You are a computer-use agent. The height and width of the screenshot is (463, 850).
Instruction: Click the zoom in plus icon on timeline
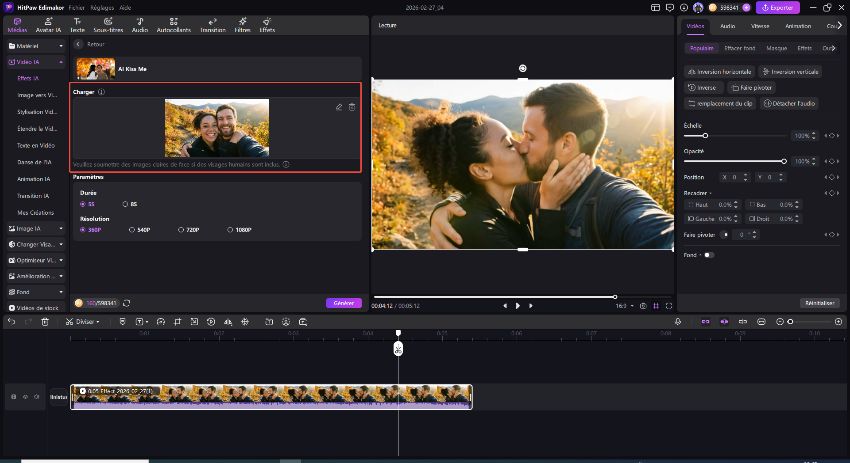point(838,322)
